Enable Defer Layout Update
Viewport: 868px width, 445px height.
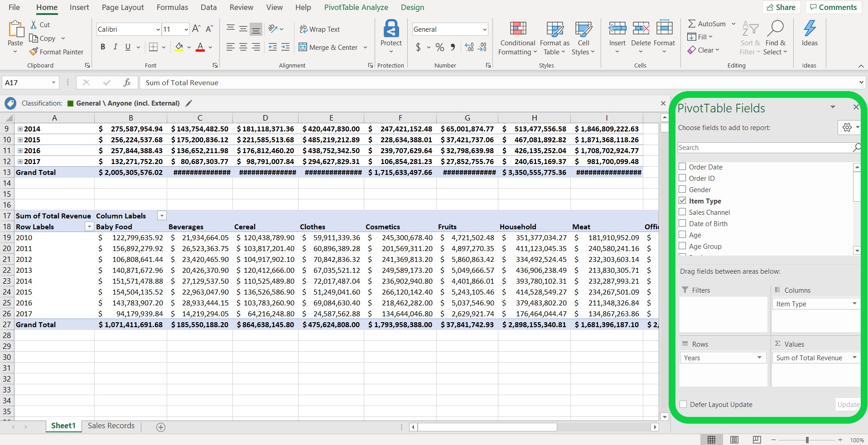684,404
